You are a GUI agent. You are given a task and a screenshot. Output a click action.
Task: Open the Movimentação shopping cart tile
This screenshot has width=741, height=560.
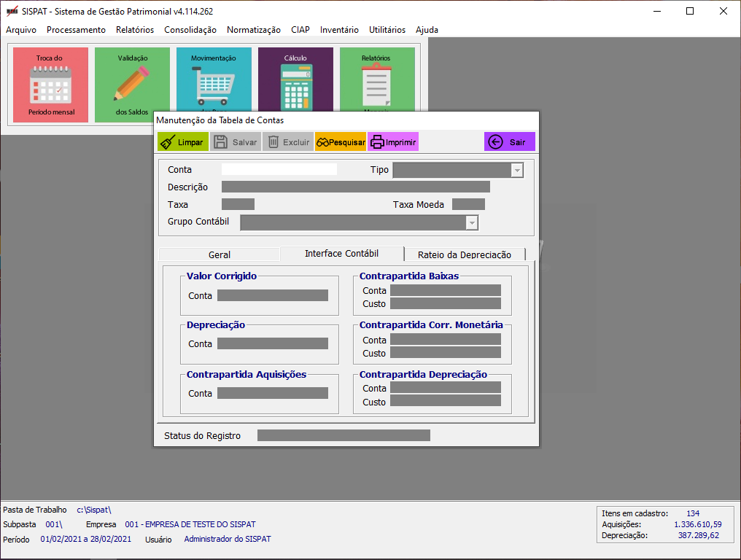click(x=214, y=79)
